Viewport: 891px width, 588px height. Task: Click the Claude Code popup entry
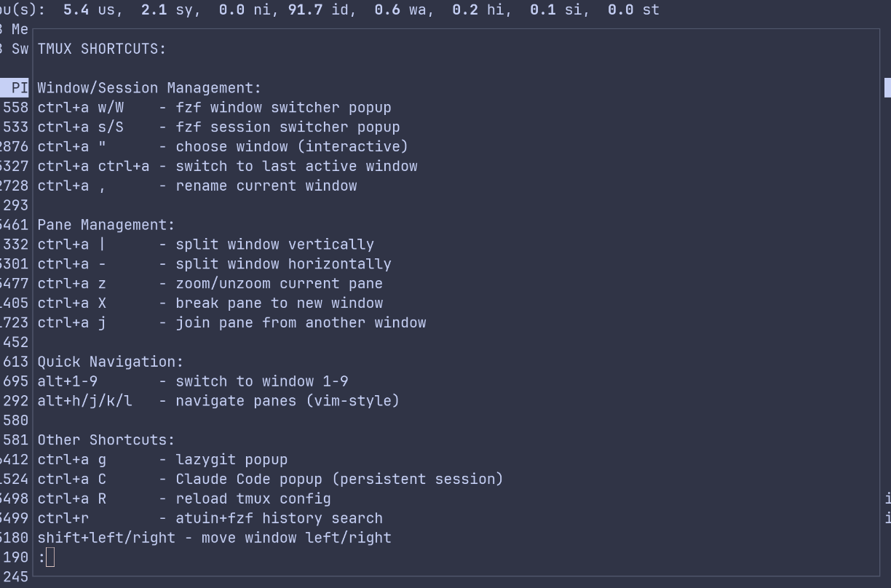(x=270, y=480)
